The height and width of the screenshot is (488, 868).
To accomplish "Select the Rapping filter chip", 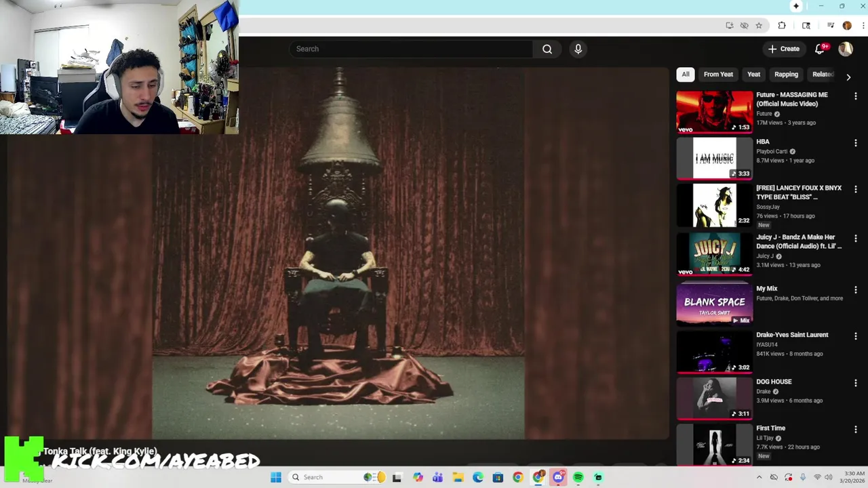I will 786,75.
